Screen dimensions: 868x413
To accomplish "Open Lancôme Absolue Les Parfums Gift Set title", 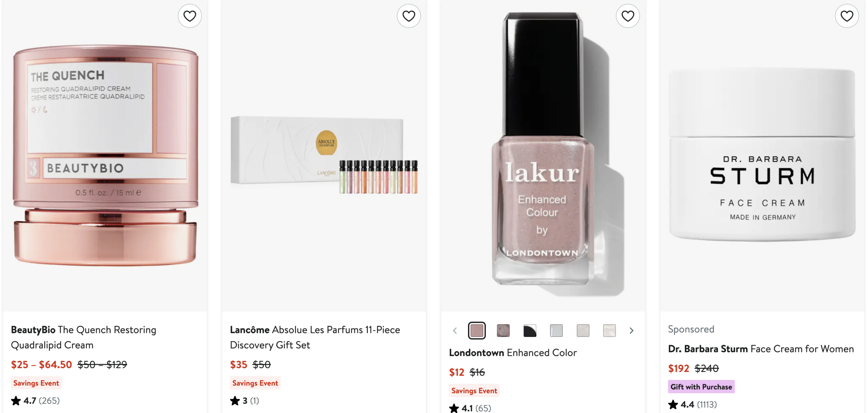I will (315, 337).
